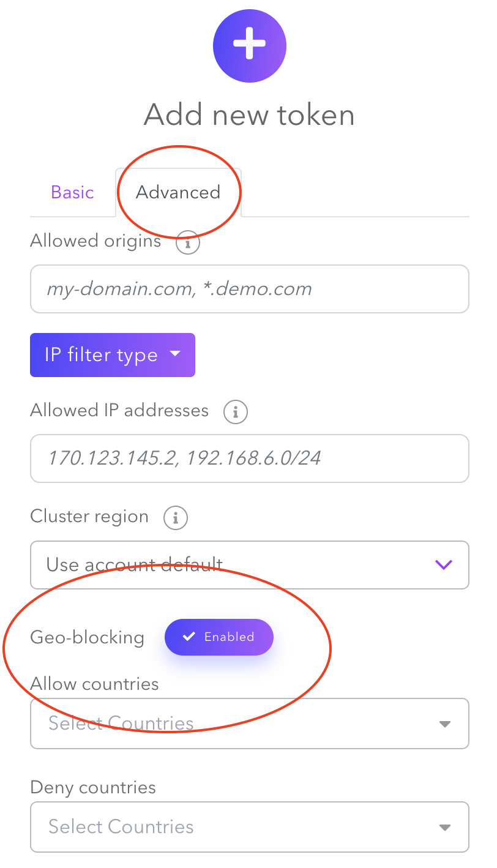
Task: Show info tooltip for Allowed IP addresses
Action: (236, 412)
